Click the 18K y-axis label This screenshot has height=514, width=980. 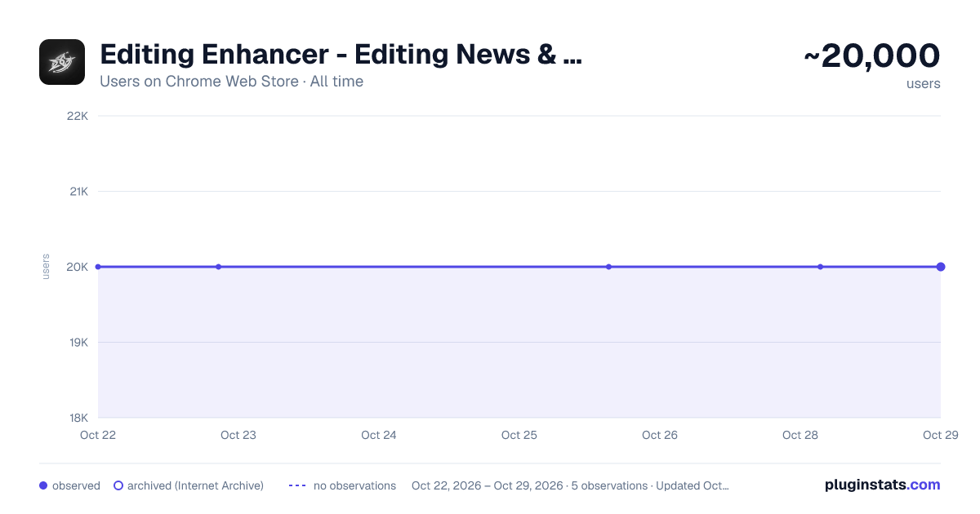[x=78, y=418]
